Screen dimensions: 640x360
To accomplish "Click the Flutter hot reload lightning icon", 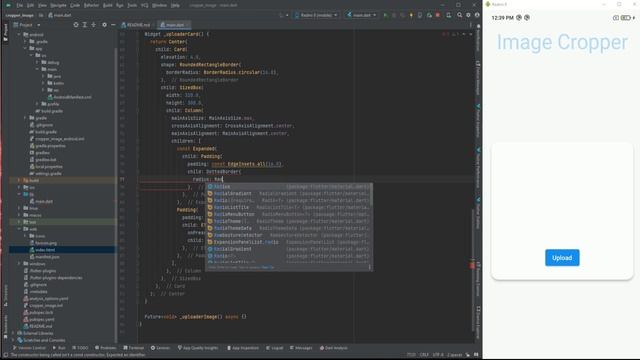I will click(x=411, y=15).
